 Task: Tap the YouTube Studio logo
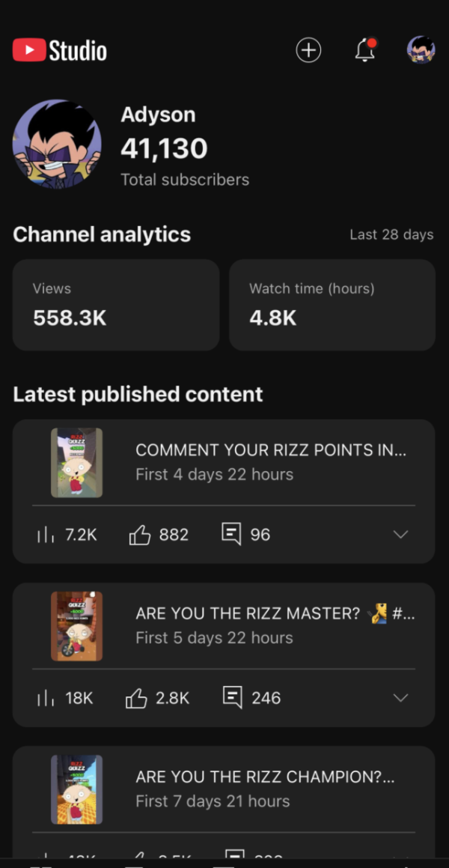pos(60,51)
